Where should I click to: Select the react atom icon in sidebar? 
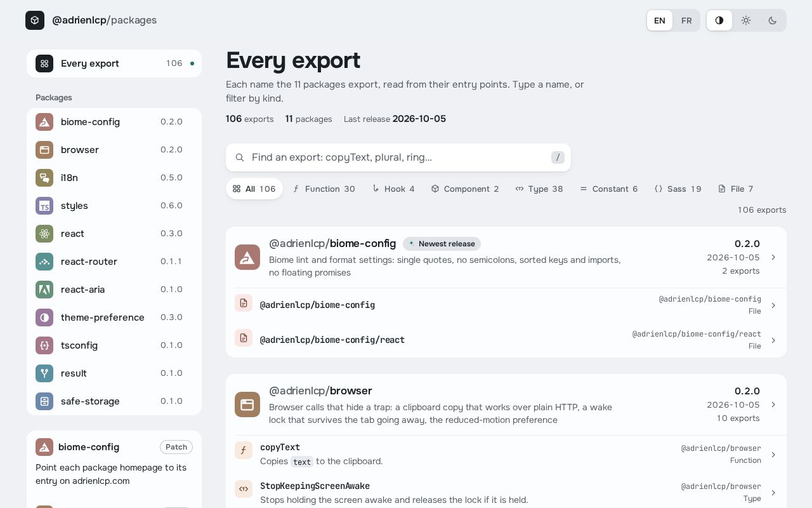click(x=44, y=234)
